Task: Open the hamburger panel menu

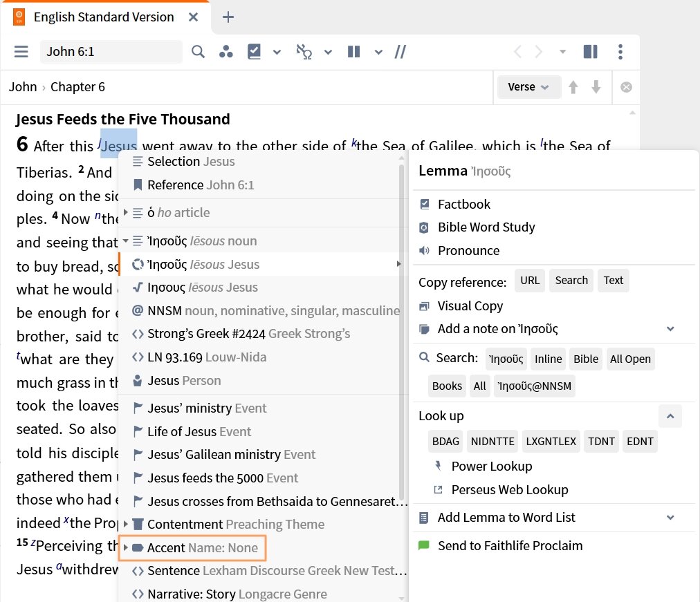Action: [21, 52]
